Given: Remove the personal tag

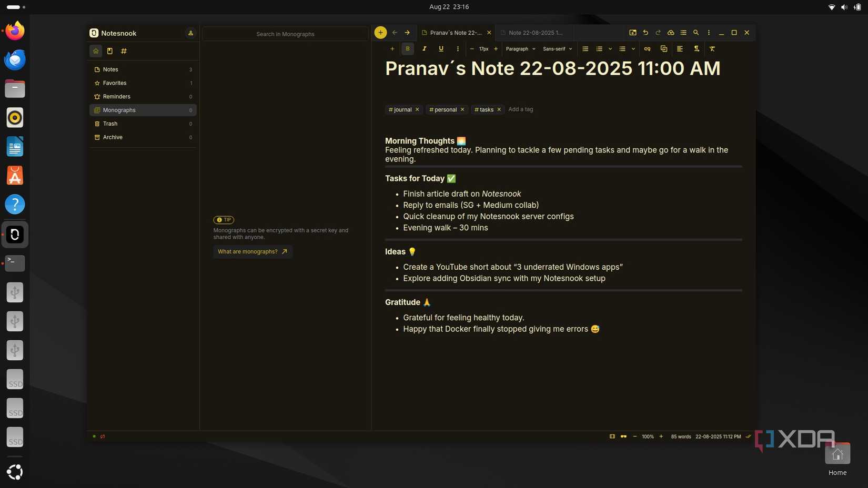Looking at the screenshot, I should 462,109.
